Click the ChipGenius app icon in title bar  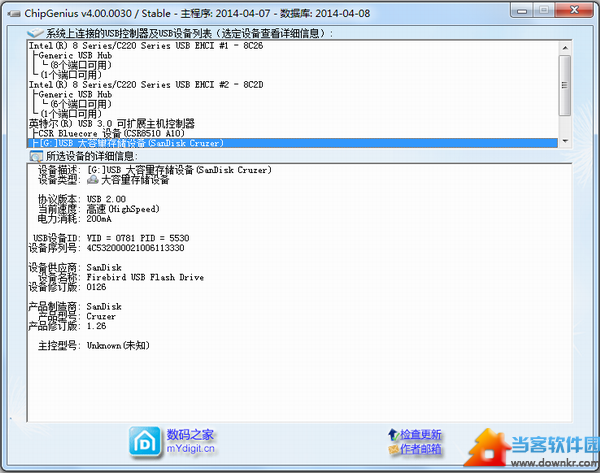point(14,14)
